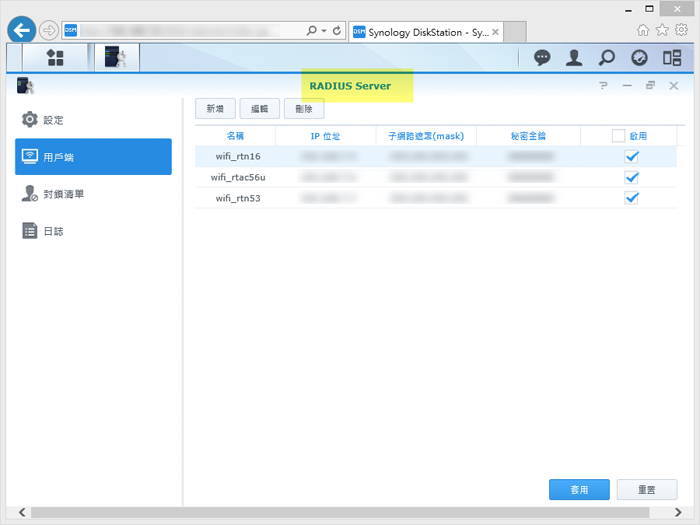Open the DSM notifications chat bubble icon

click(542, 58)
